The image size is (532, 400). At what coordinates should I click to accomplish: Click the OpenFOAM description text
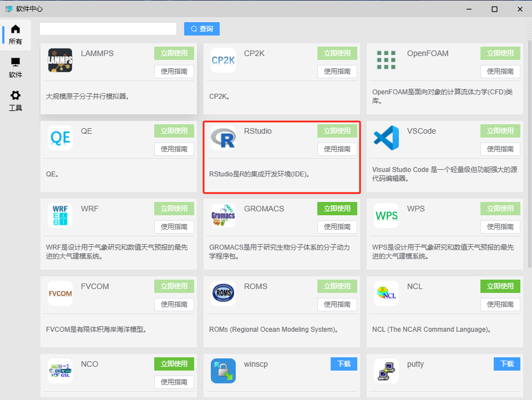[443, 97]
